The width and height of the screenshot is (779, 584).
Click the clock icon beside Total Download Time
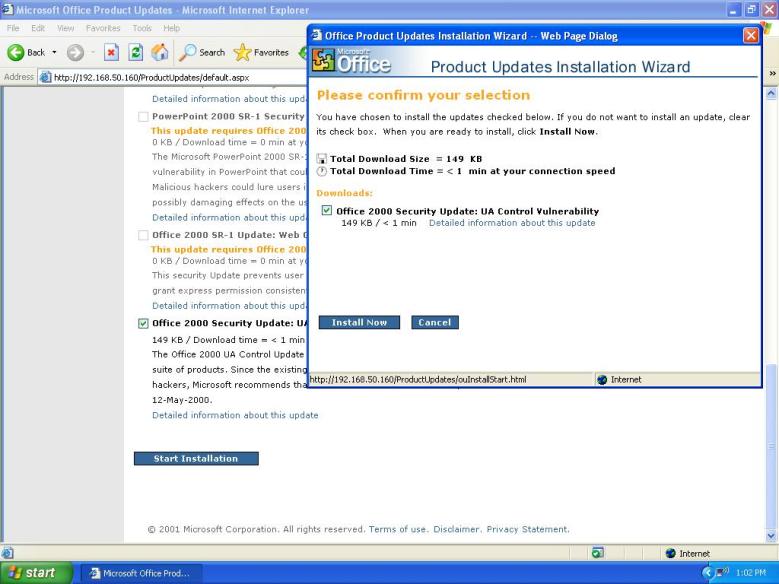tap(322, 171)
